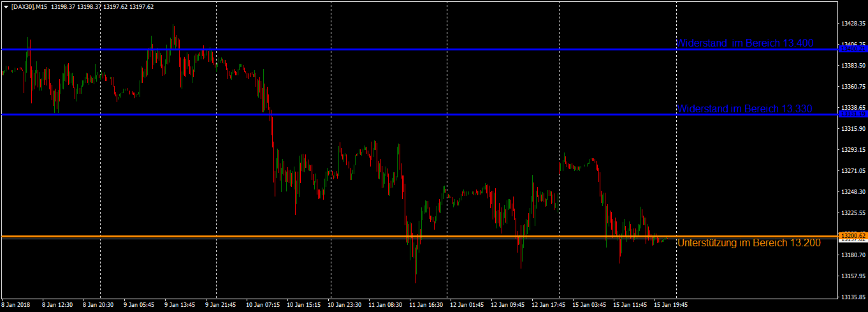
Task: Click time axis label '15 Jan 11:45'
Action: (x=632, y=305)
